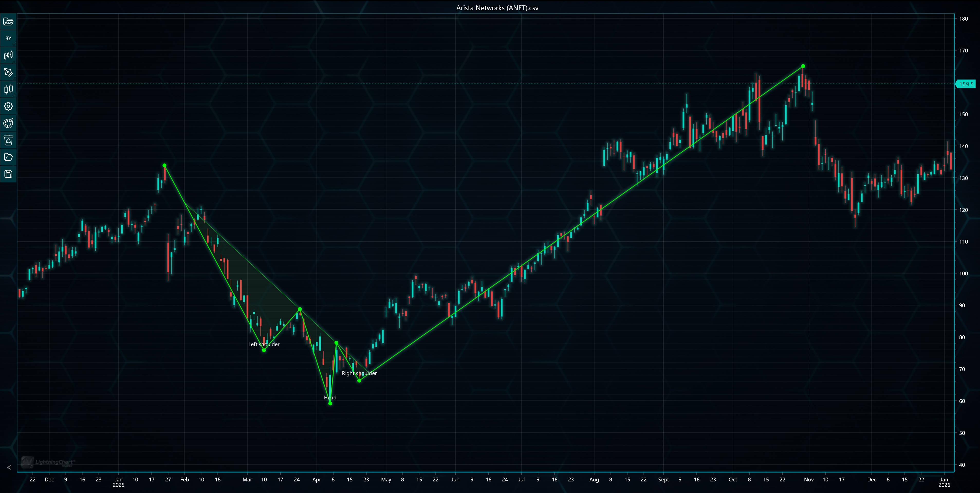Click the green neckline point after Apr 8

point(336,343)
